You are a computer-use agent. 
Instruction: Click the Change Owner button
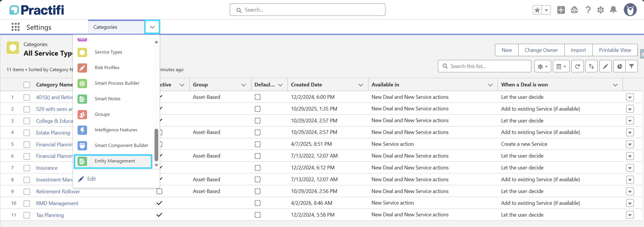(x=541, y=50)
